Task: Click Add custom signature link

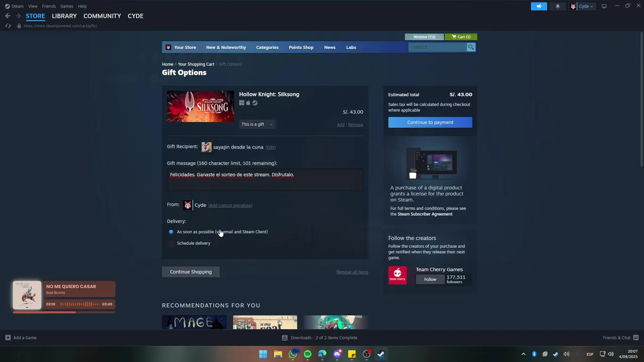Action: [230, 205]
